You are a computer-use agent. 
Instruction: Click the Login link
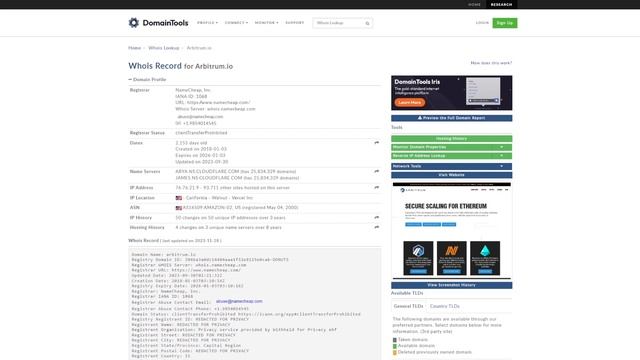click(x=482, y=23)
